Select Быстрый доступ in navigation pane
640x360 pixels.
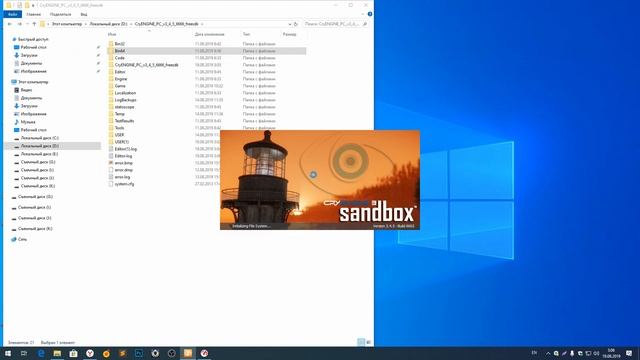(33, 39)
